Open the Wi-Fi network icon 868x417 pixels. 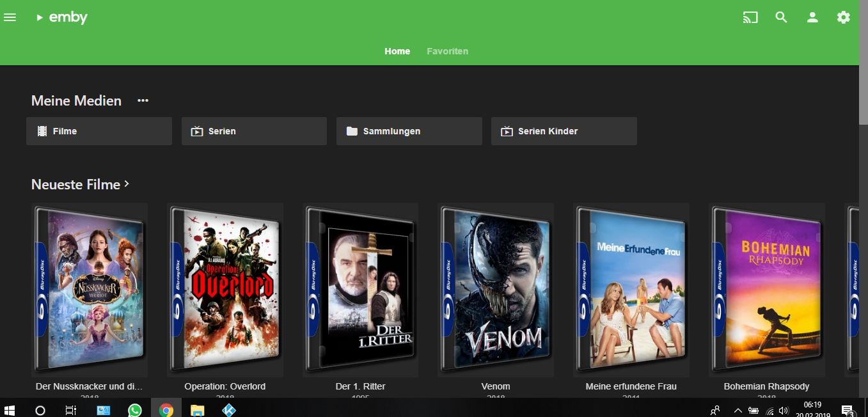tap(769, 411)
